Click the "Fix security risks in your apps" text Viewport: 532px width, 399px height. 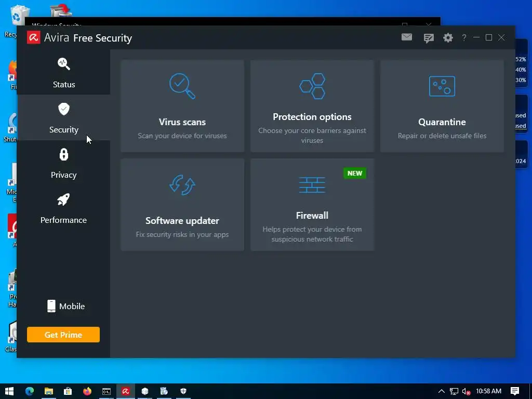182,234
